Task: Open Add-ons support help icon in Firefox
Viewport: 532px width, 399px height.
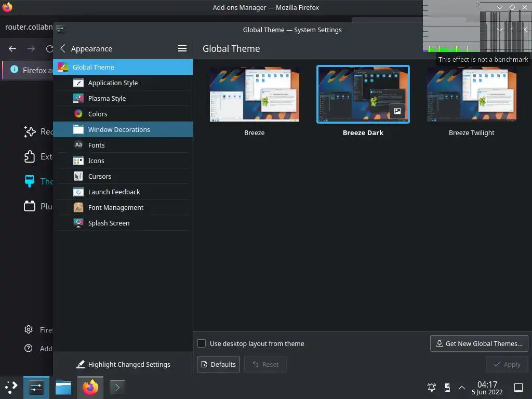Action: coord(29,348)
